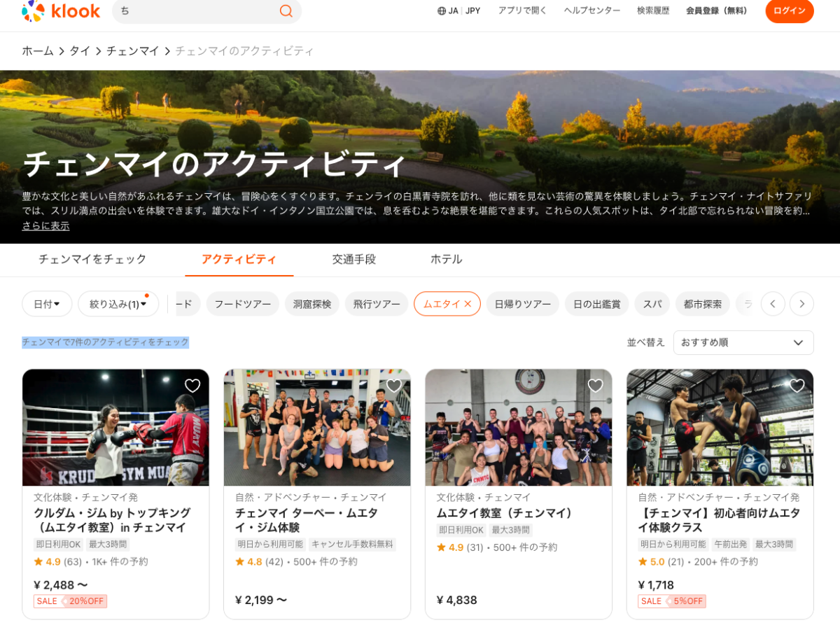
Task: Switch to the 交通手段 tab
Action: [353, 259]
